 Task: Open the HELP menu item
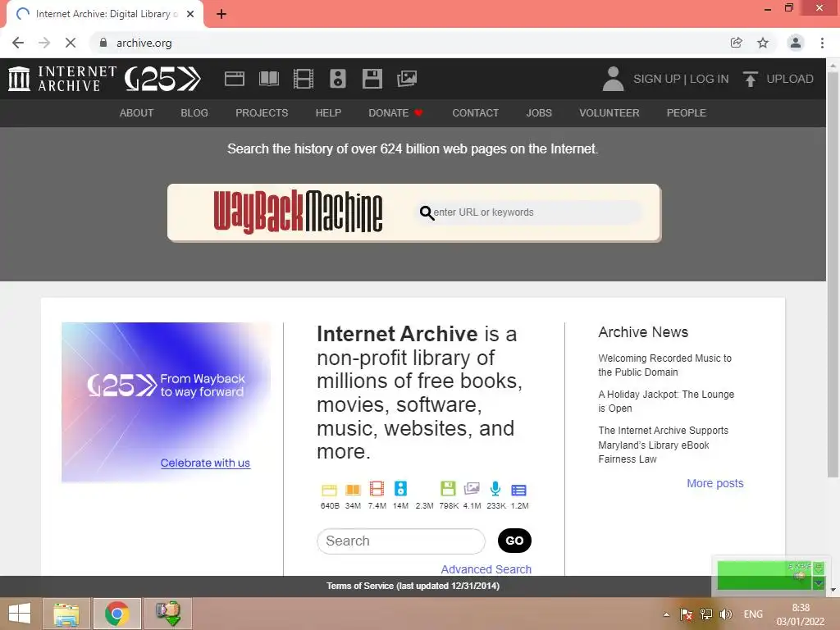(328, 113)
